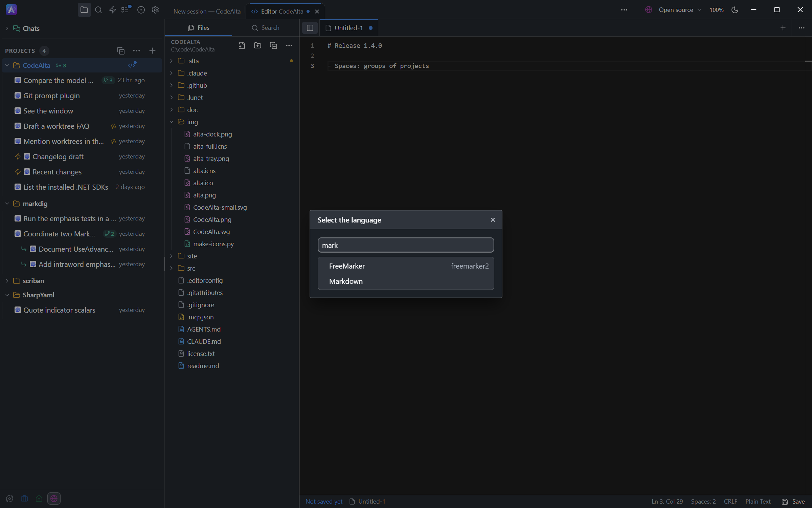Screen dimensions: 812x508
Task: Click the CodeAlta app logo
Action: 12,10
